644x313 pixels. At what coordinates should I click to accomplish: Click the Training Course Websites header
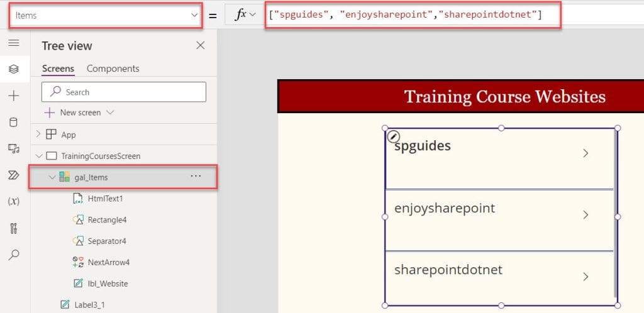[505, 97]
